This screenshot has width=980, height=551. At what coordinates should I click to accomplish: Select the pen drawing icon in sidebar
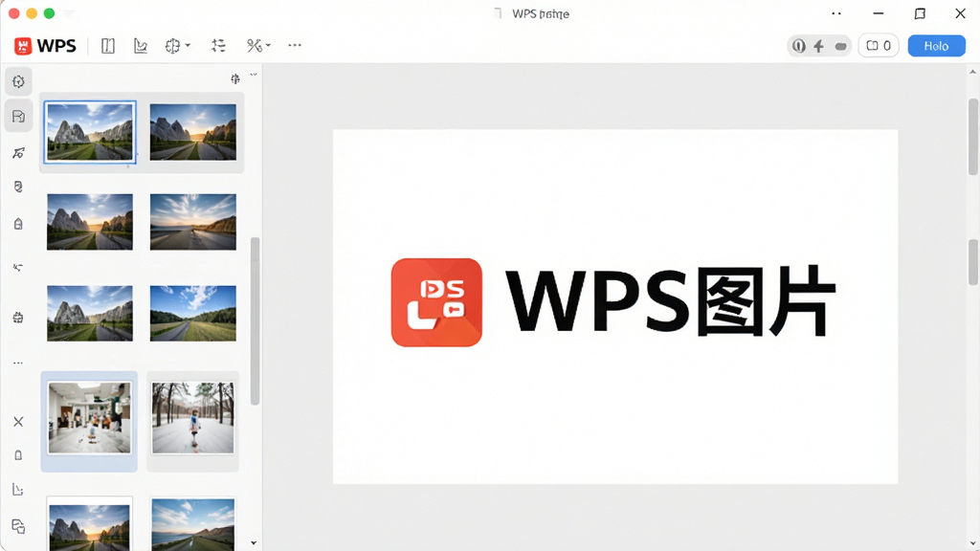pyautogui.click(x=19, y=152)
